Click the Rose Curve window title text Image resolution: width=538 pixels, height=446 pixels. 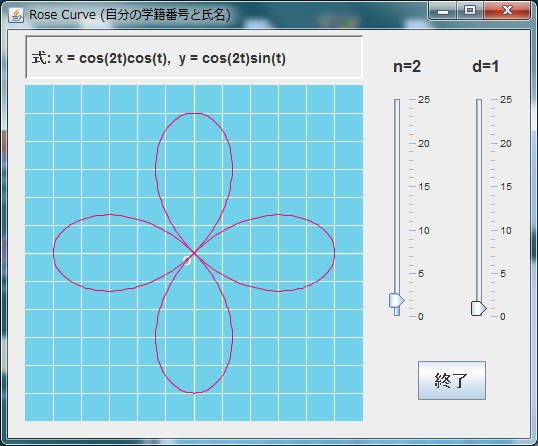[x=130, y=15]
